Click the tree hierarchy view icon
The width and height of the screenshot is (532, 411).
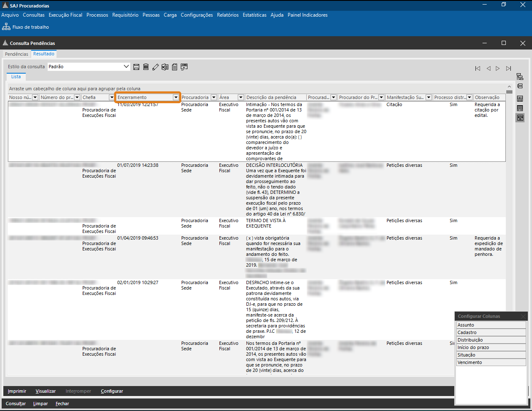click(x=520, y=77)
